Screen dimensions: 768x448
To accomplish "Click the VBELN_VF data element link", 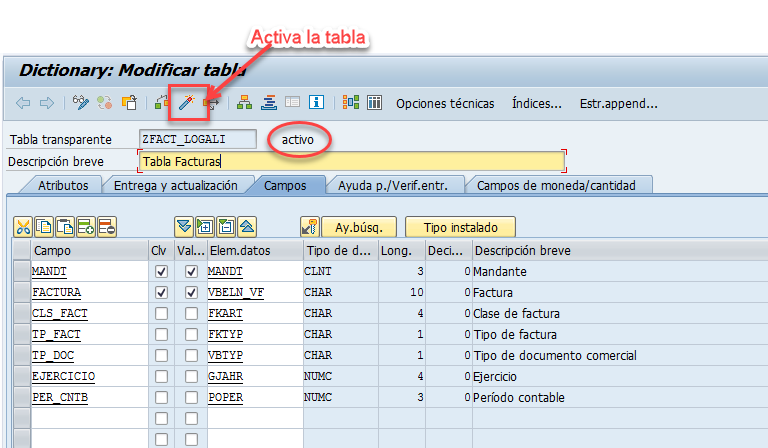I will (x=236, y=292).
